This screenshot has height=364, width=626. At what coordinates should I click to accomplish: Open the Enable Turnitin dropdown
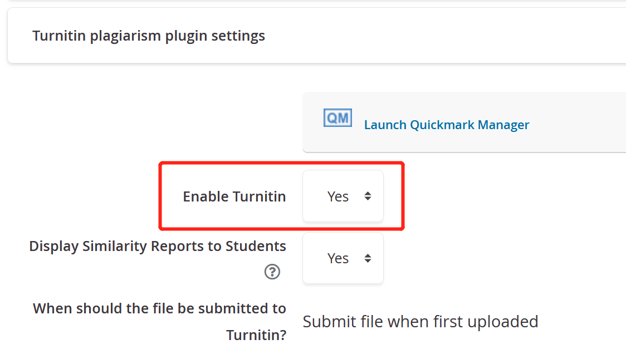pyautogui.click(x=343, y=196)
